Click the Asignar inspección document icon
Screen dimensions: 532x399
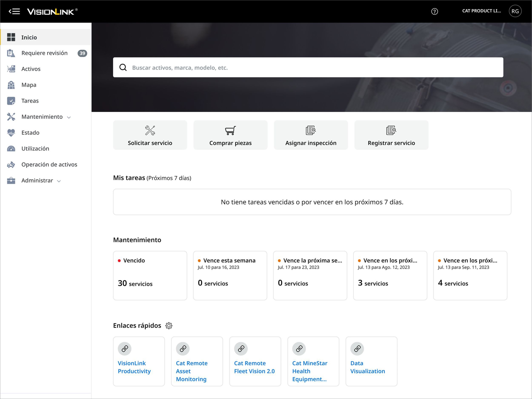pos(310,130)
